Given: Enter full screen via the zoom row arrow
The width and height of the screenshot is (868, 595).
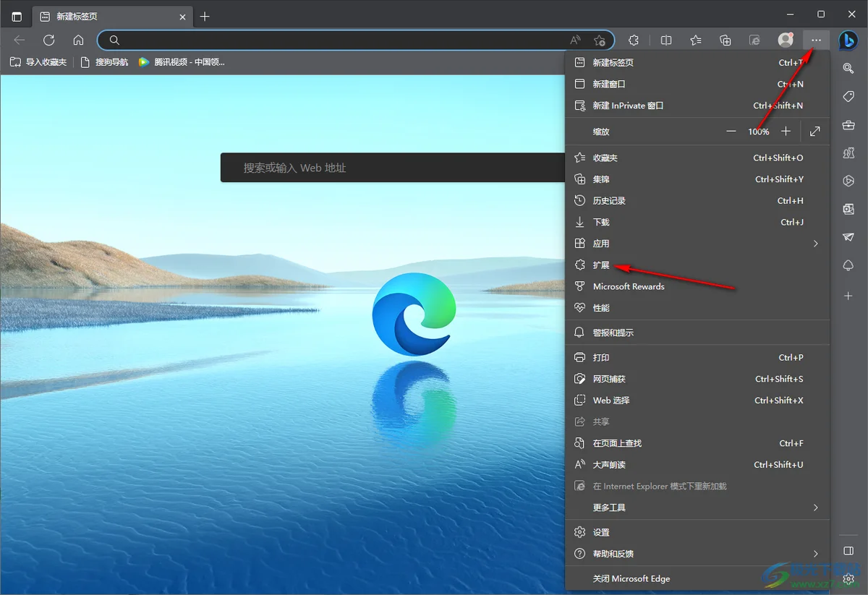Looking at the screenshot, I should click(x=815, y=132).
